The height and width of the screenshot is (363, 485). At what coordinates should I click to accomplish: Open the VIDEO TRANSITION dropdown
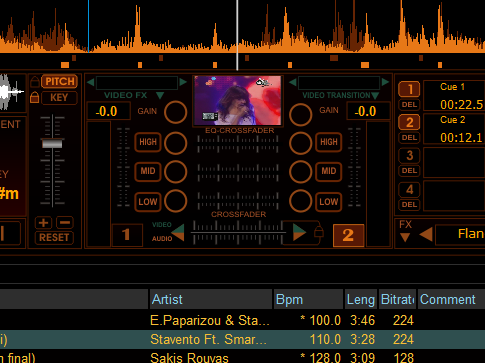[x=375, y=96]
